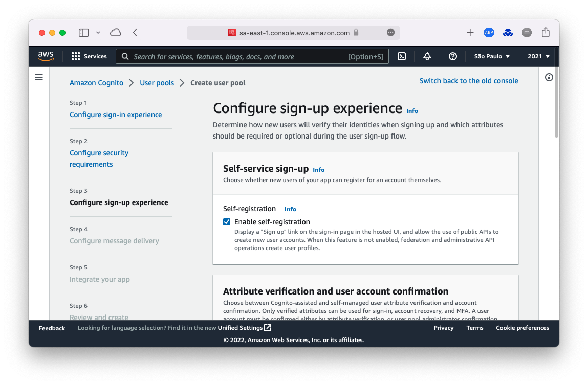The image size is (588, 385).
Task: Open Info link beside Self-registration
Action: (290, 209)
